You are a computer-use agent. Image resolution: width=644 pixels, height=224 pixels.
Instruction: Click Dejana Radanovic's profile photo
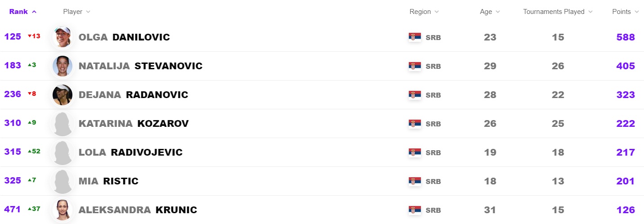pyautogui.click(x=62, y=94)
